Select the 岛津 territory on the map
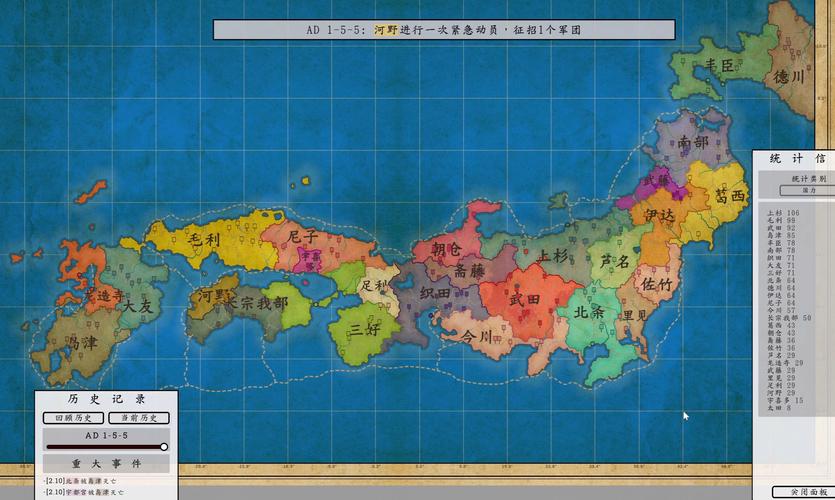Image resolution: width=835 pixels, height=500 pixels. (x=83, y=343)
